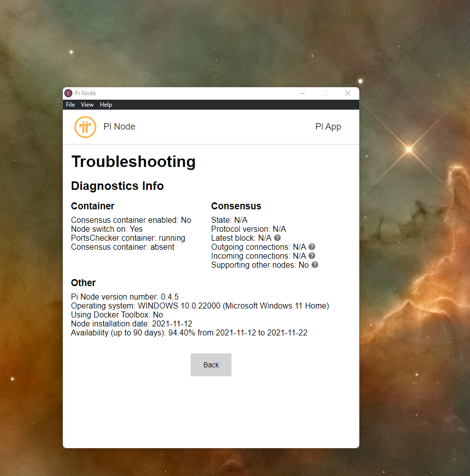
Task: Click the Container section header
Action: (x=92, y=206)
